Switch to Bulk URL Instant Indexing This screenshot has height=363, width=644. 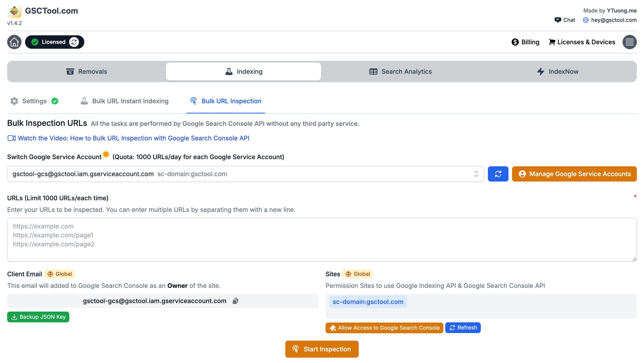[x=124, y=101]
